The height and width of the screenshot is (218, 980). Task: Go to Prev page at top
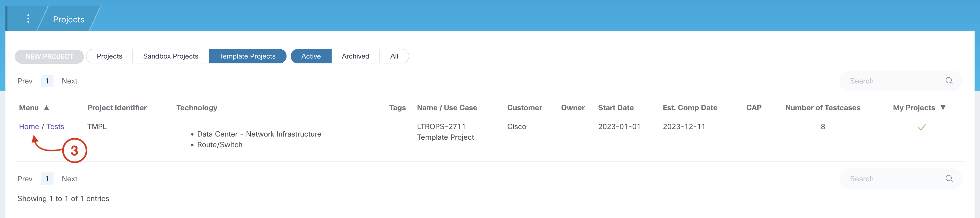click(25, 81)
